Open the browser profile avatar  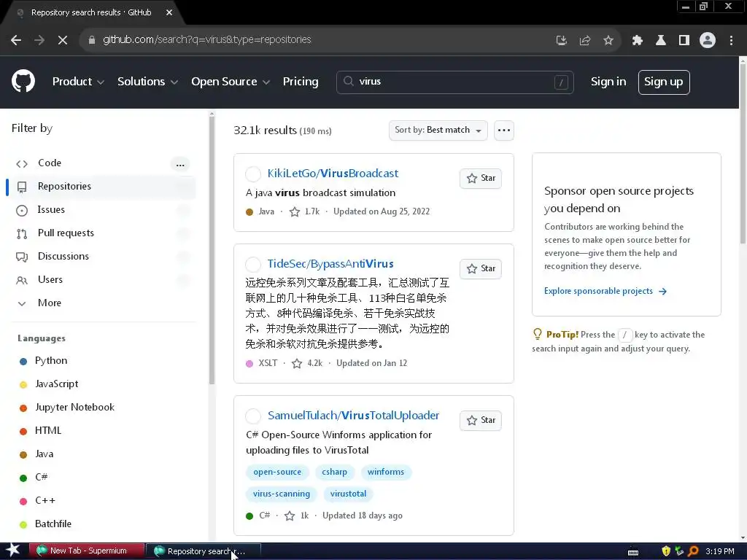tap(708, 41)
